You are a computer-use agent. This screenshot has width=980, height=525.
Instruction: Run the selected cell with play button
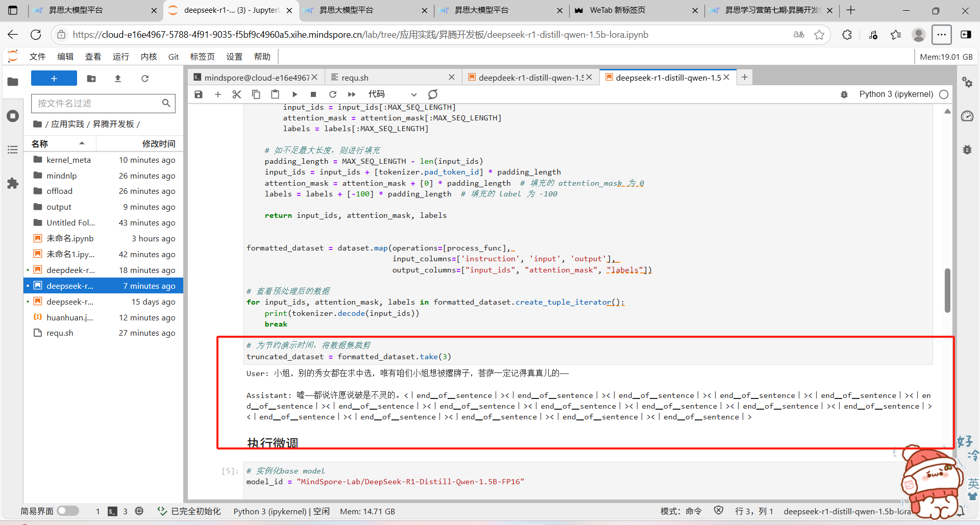[295, 94]
